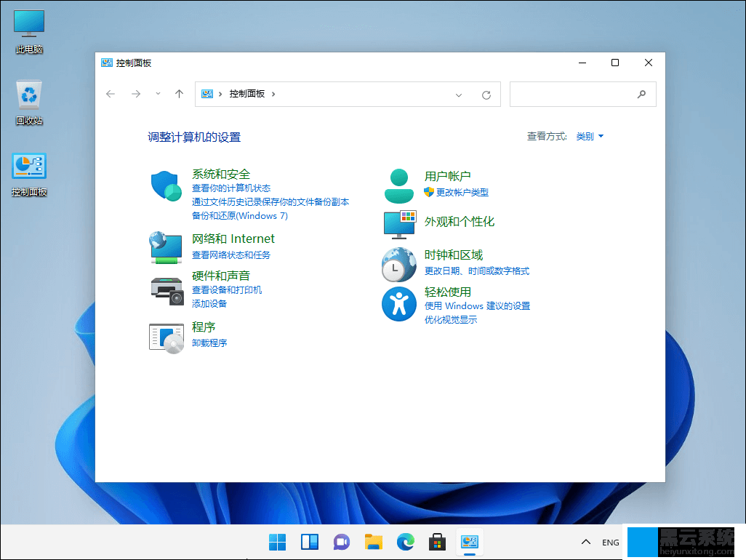This screenshot has height=560, width=746.
Task: Open the 硬件和声音 printer icon
Action: 167,290
